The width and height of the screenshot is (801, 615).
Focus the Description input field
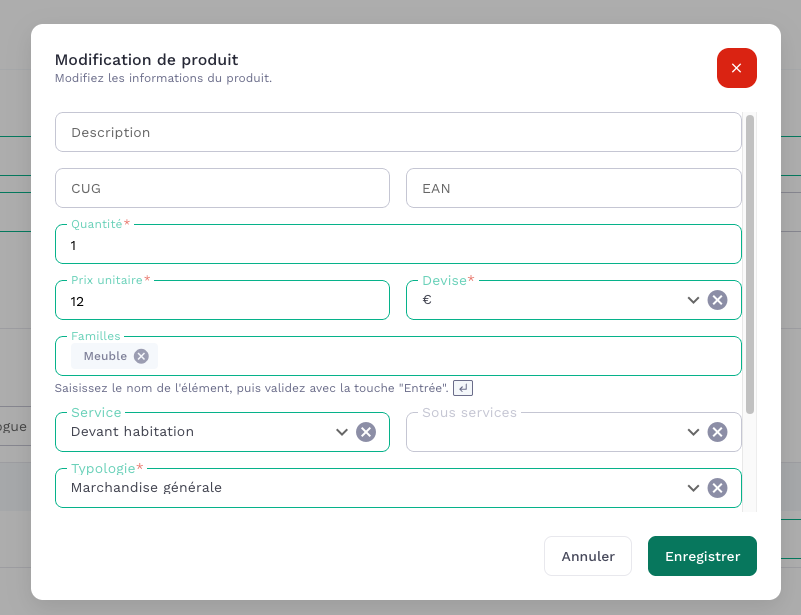point(398,132)
